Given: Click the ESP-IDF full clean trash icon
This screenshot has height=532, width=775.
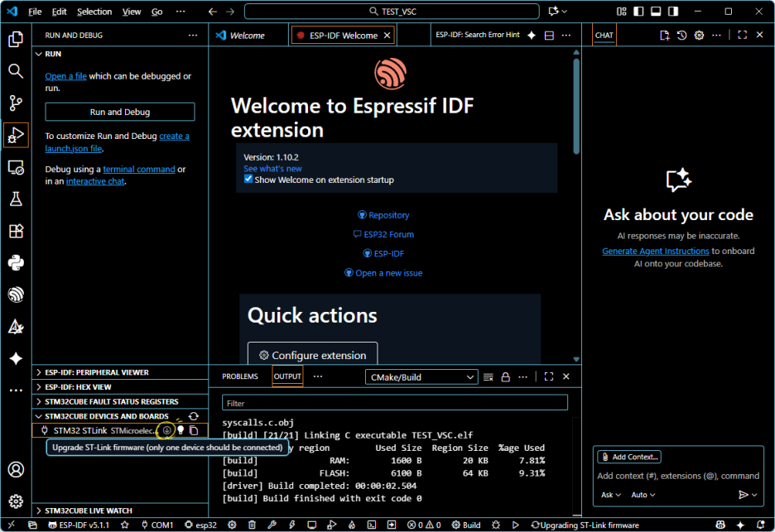Looking at the screenshot, I should coord(252,525).
